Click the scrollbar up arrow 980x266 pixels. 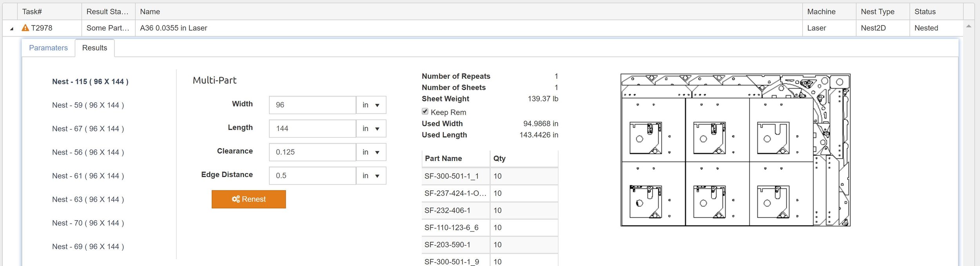969,26
